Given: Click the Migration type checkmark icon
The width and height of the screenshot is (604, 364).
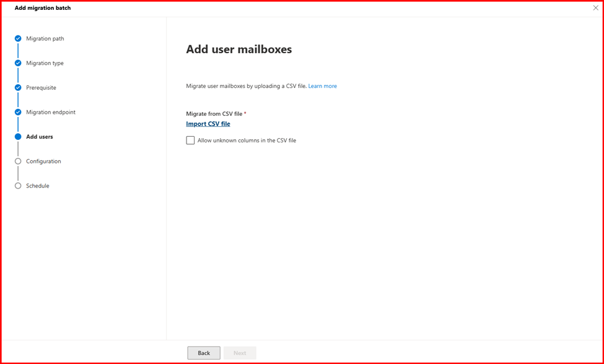Looking at the screenshot, I should (18, 63).
